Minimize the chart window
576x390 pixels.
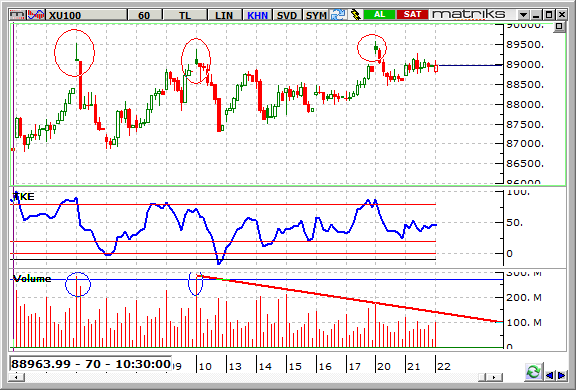pos(536,15)
